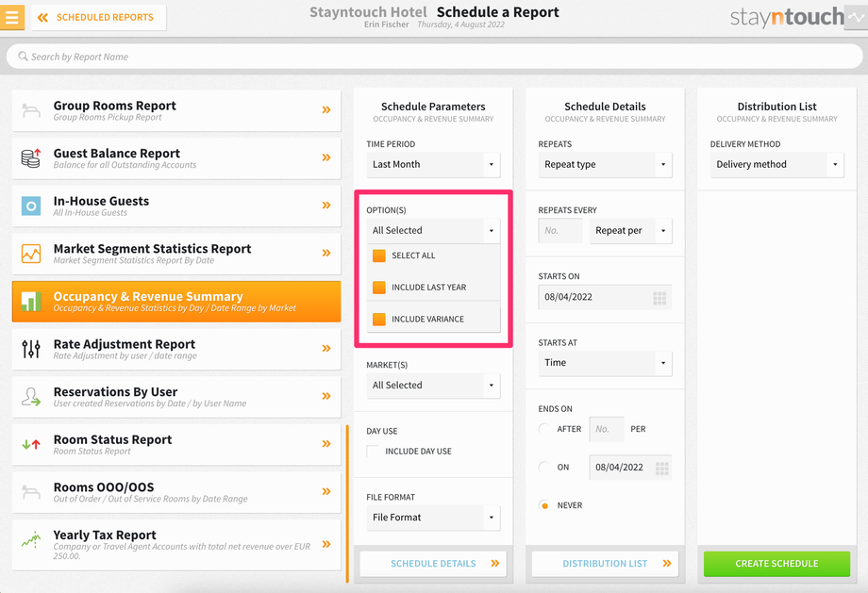
Task: Select the Reservations By User row
Action: 176,397
